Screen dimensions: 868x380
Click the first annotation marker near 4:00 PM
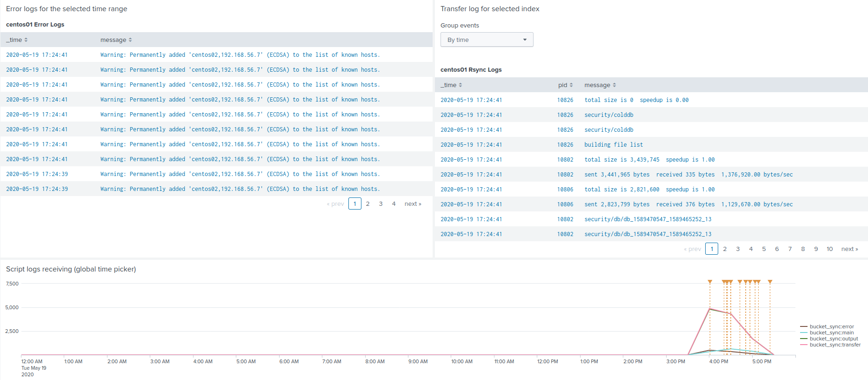710,282
